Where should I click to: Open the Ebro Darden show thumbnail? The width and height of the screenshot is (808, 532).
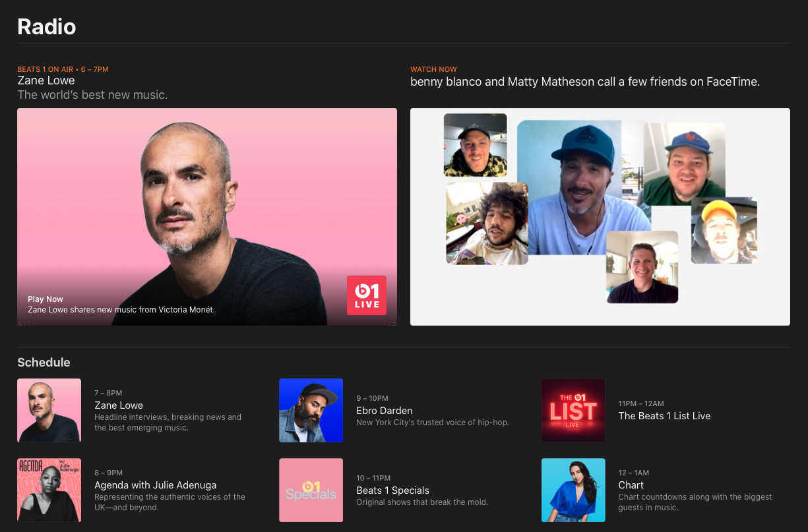[x=311, y=410]
